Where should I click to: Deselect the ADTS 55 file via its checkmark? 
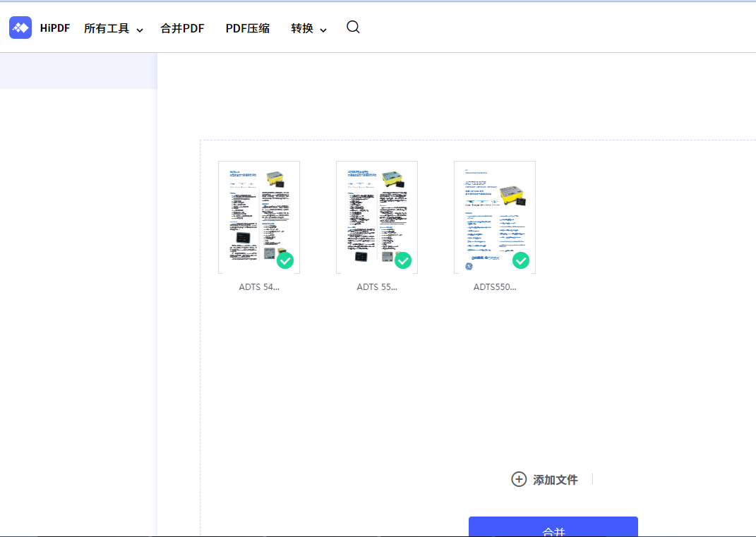403,260
